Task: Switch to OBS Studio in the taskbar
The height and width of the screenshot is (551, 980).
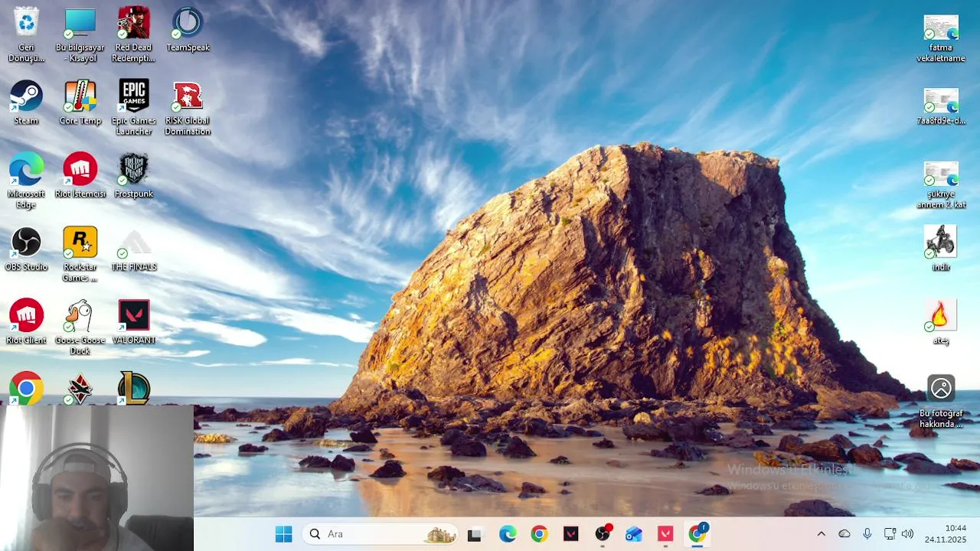Action: click(603, 534)
